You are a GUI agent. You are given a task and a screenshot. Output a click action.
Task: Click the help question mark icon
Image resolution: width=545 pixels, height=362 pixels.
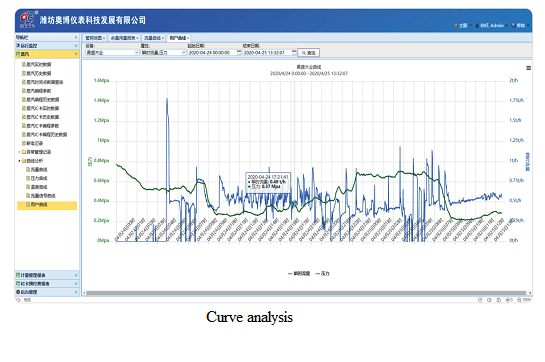pyautogui.click(x=513, y=25)
